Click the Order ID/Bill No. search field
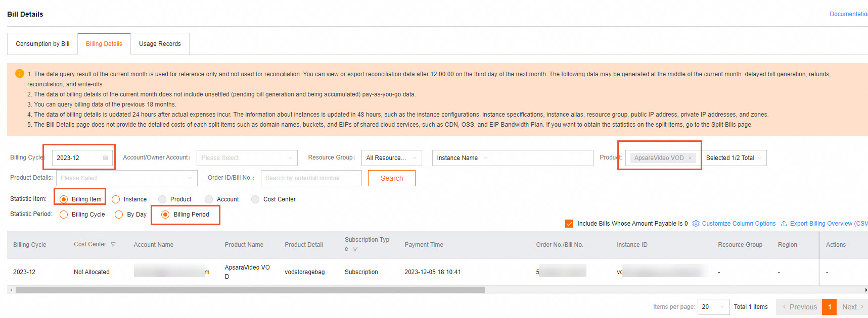868x318 pixels. pyautogui.click(x=311, y=178)
